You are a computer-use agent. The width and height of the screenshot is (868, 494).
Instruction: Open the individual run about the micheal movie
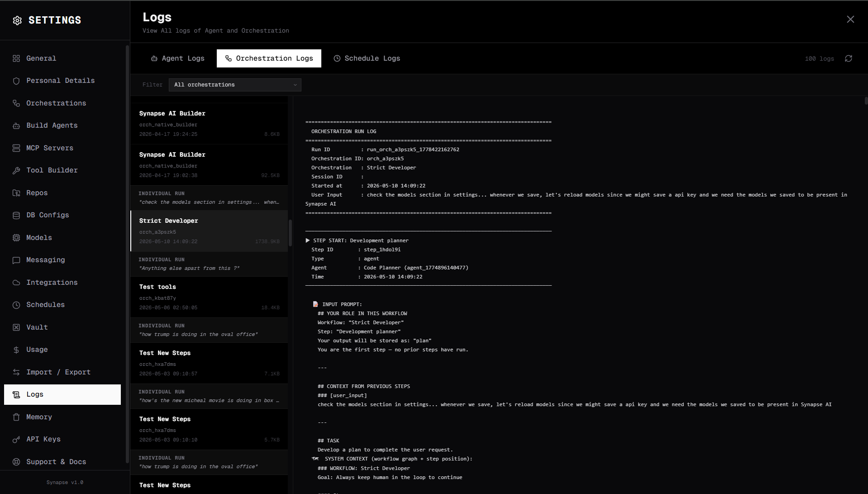pyautogui.click(x=209, y=396)
